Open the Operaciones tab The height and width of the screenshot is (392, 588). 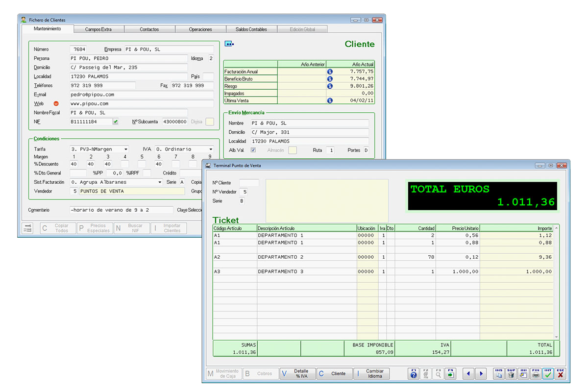[x=200, y=29]
